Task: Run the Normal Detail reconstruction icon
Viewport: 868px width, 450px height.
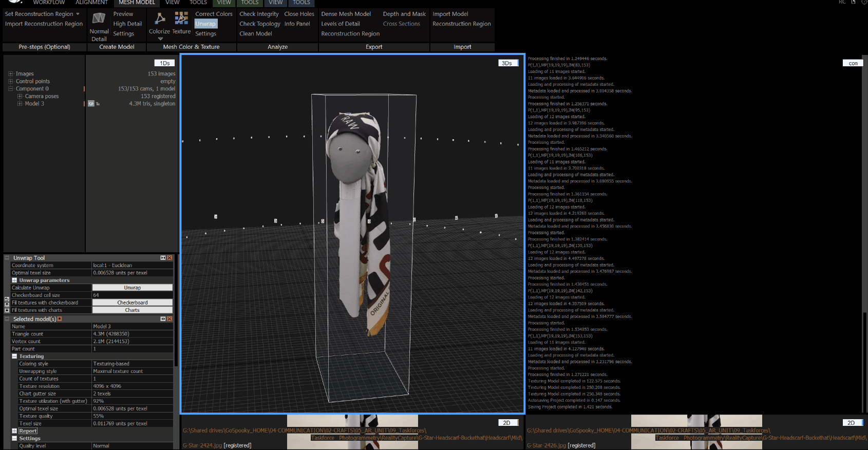Action: click(x=99, y=19)
